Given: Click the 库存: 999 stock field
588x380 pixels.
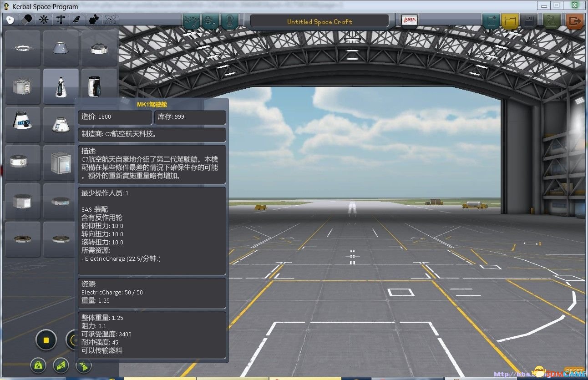Looking at the screenshot, I should (190, 117).
